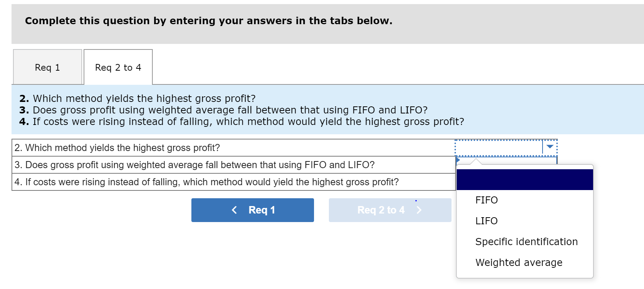Select FIFO from the dropdown list
Screen dimensions: 644x289
click(486, 200)
